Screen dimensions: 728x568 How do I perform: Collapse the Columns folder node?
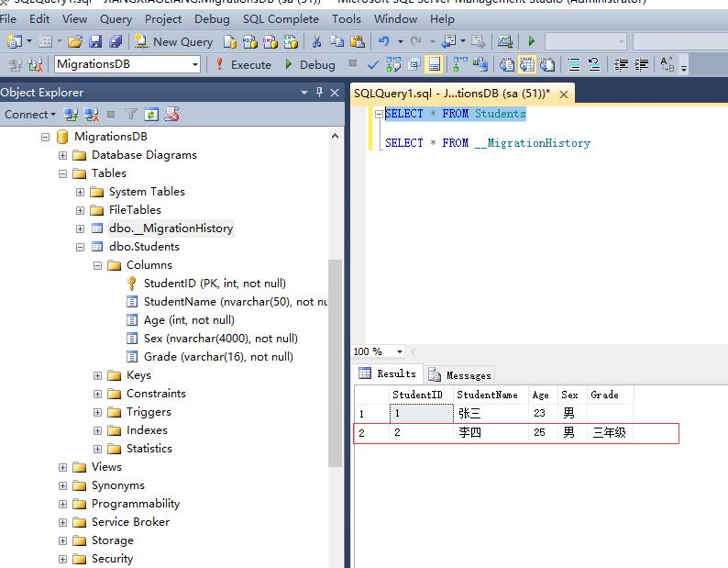[x=98, y=265]
